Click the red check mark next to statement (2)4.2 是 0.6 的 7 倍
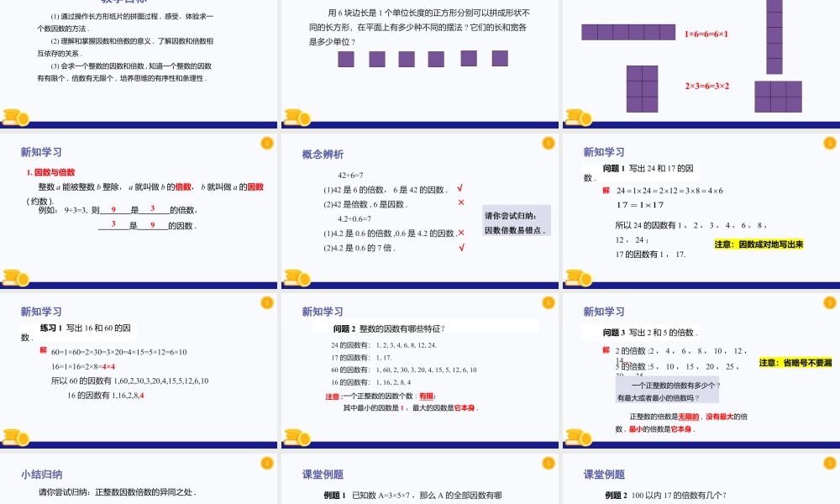This screenshot has width=840, height=504. coord(459,246)
